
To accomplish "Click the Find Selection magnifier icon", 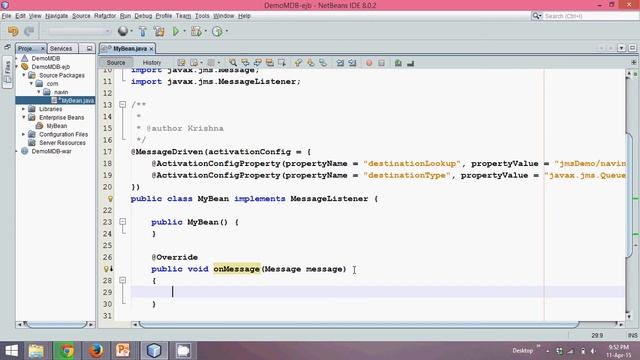I will [x=233, y=62].
